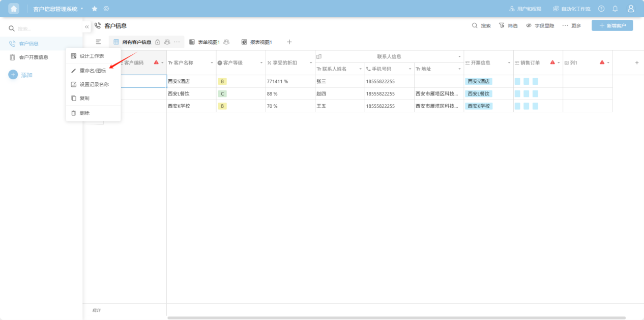Open the app name dropdown arrow

(82, 9)
